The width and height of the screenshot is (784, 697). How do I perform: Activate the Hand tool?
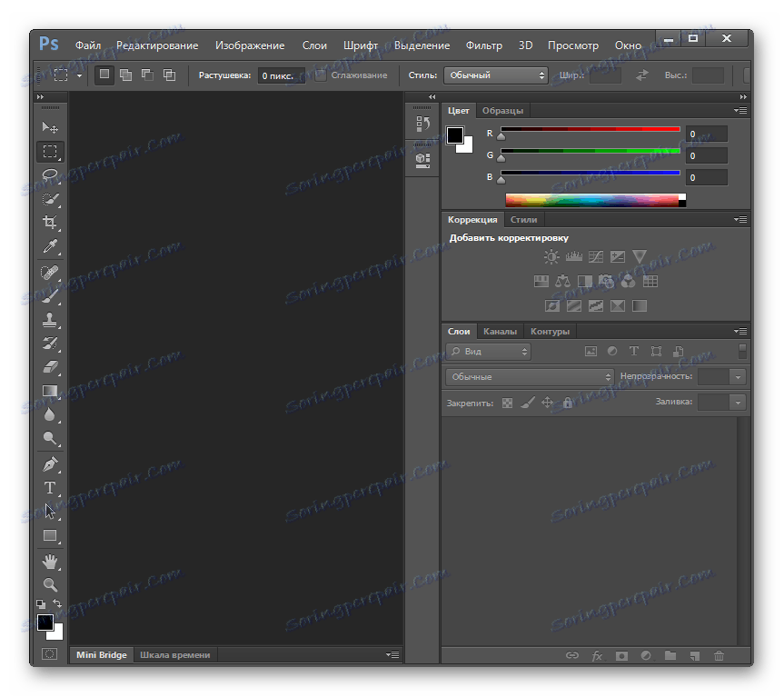click(x=50, y=561)
